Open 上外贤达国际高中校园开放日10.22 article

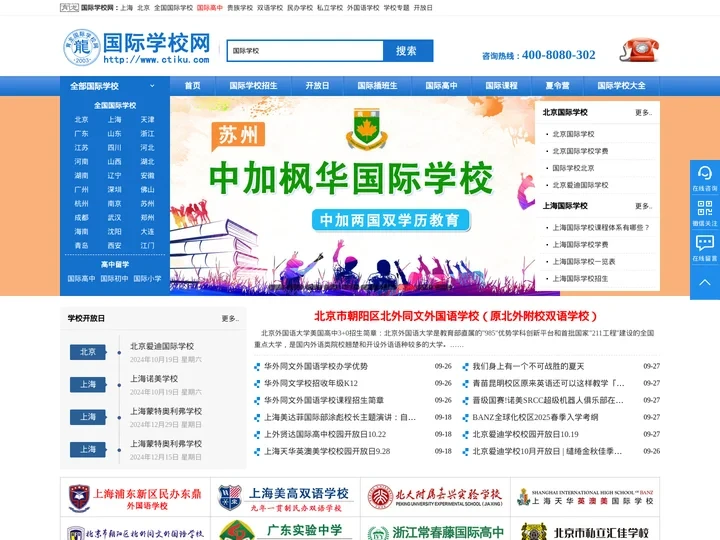click(325, 434)
